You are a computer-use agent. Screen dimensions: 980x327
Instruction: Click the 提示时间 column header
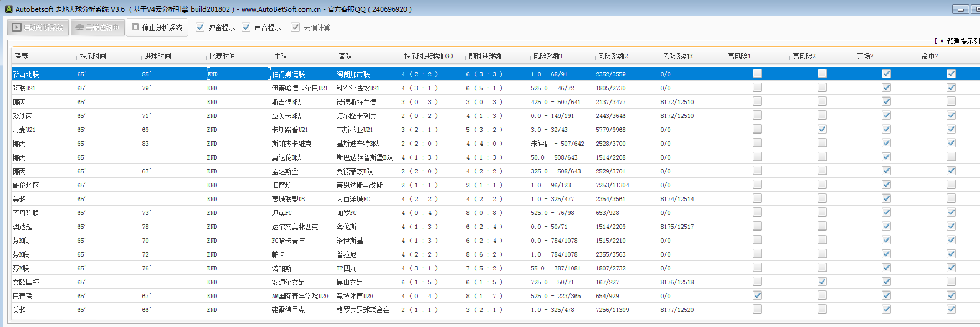tap(93, 56)
